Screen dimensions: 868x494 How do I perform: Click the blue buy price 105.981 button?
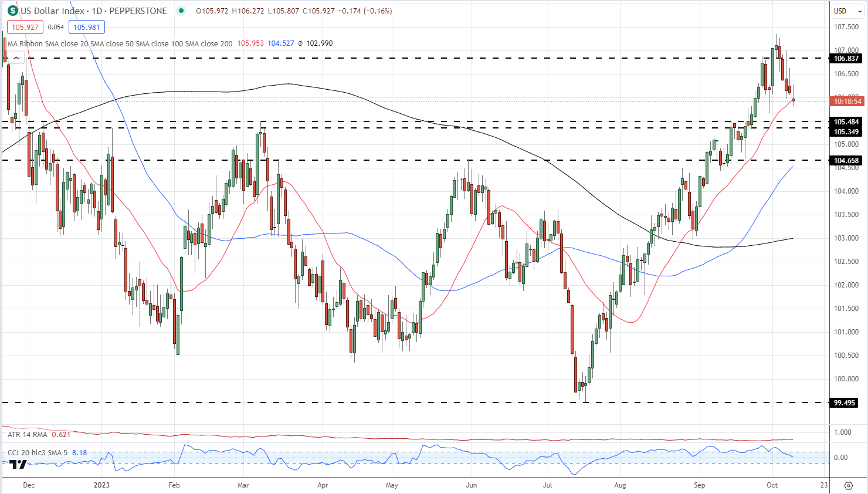coord(86,27)
